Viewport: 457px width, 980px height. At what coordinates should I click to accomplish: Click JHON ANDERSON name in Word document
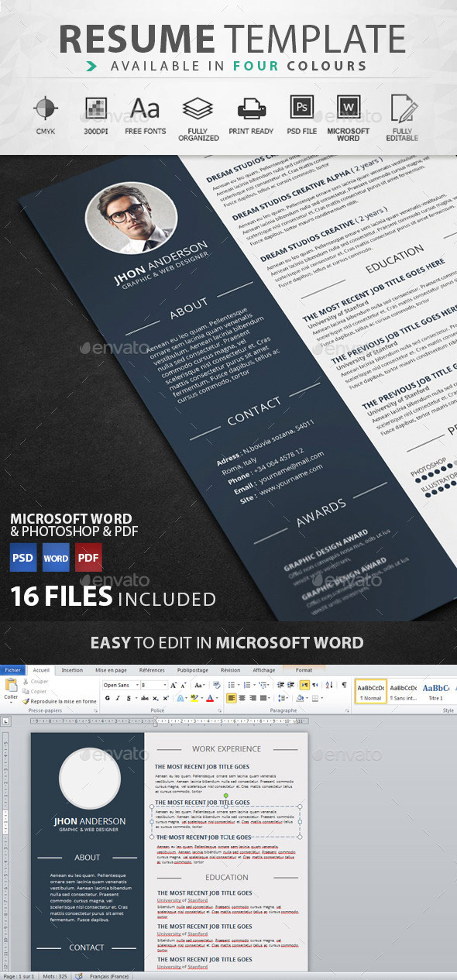(x=89, y=821)
